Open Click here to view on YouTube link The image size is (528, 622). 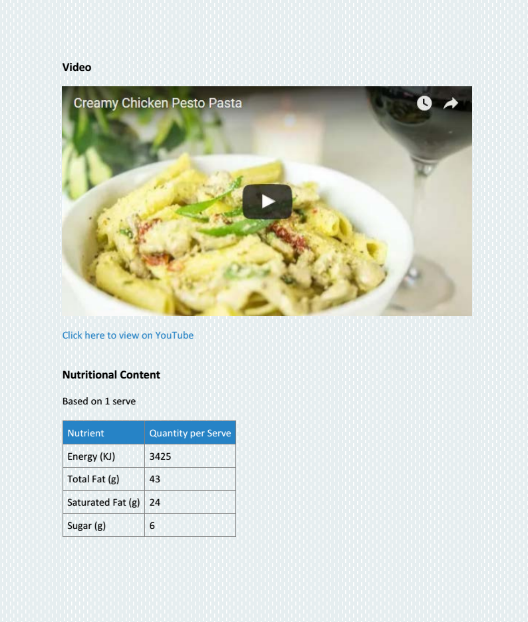click(x=128, y=335)
